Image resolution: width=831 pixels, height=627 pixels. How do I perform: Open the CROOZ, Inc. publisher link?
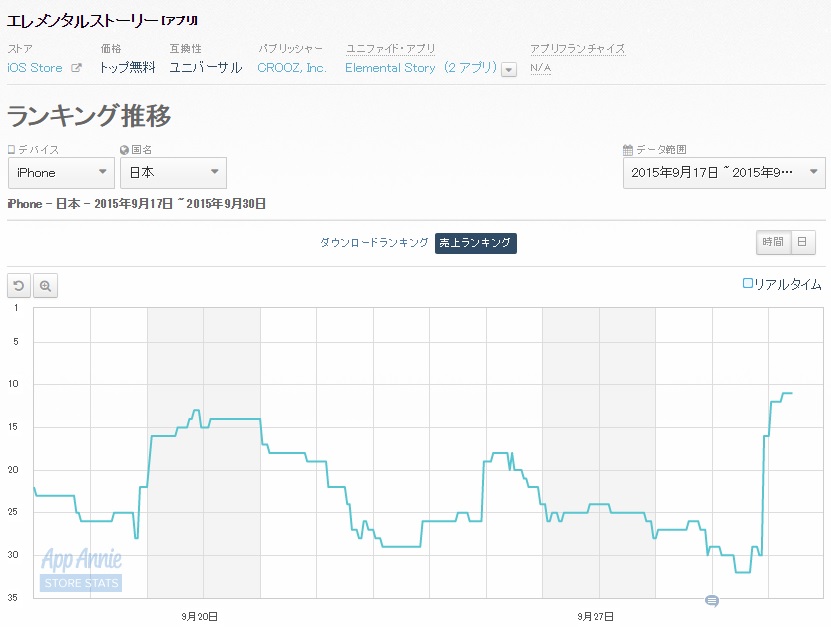click(x=292, y=68)
